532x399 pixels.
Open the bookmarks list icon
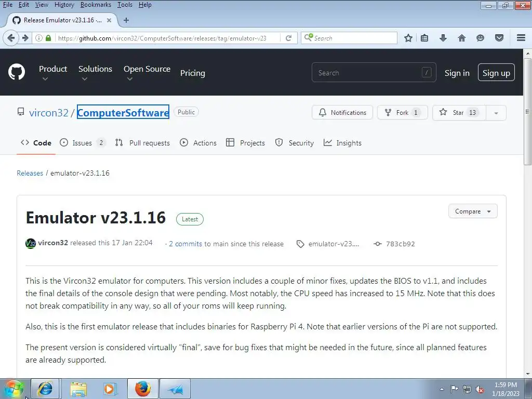[x=424, y=38]
